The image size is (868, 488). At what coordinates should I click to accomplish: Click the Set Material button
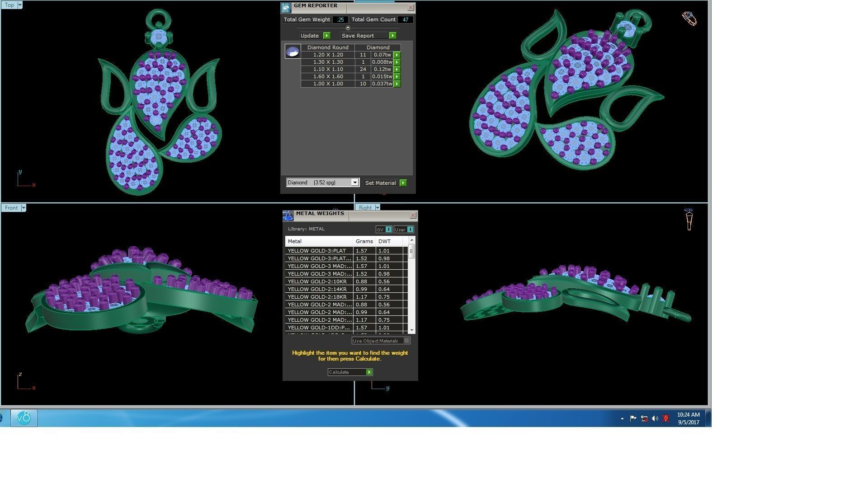point(380,183)
